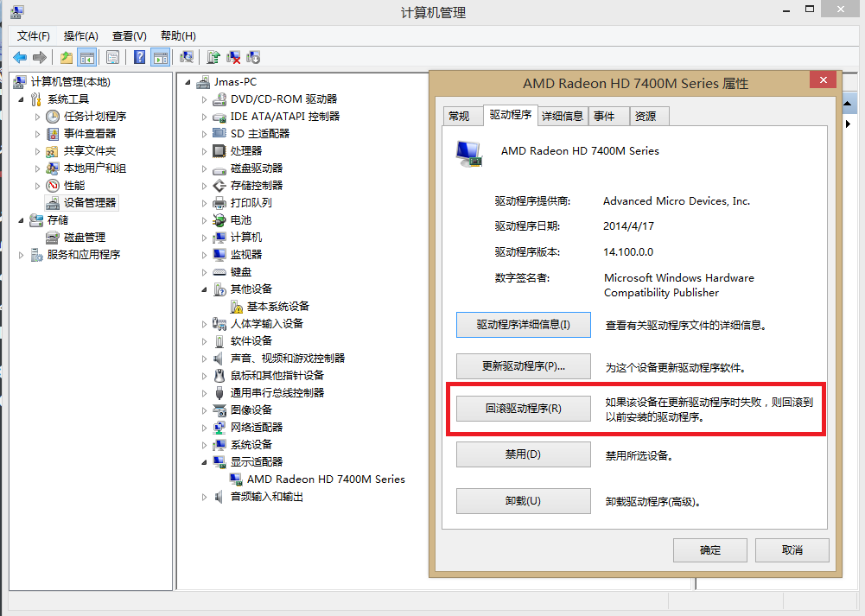Open the 帮助(H) menu

[178, 35]
